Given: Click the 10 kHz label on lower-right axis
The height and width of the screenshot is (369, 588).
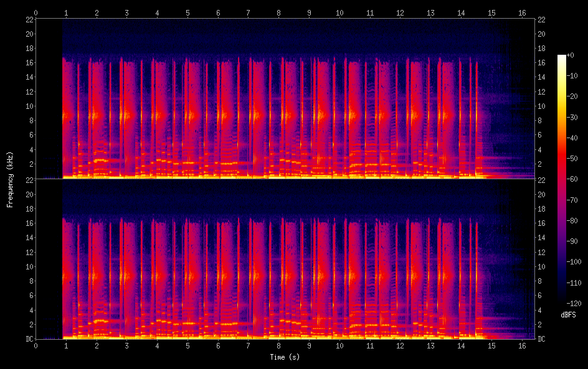Looking at the screenshot, I should pyautogui.click(x=542, y=266).
